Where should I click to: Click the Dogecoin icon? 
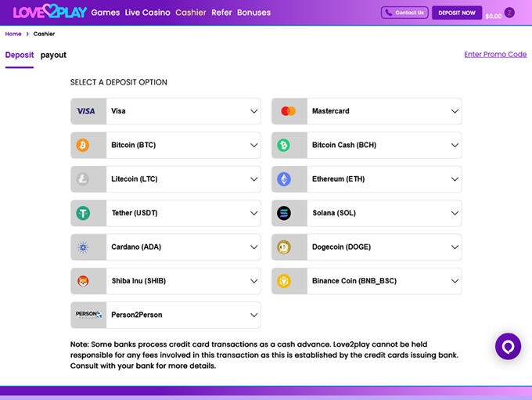pos(283,247)
